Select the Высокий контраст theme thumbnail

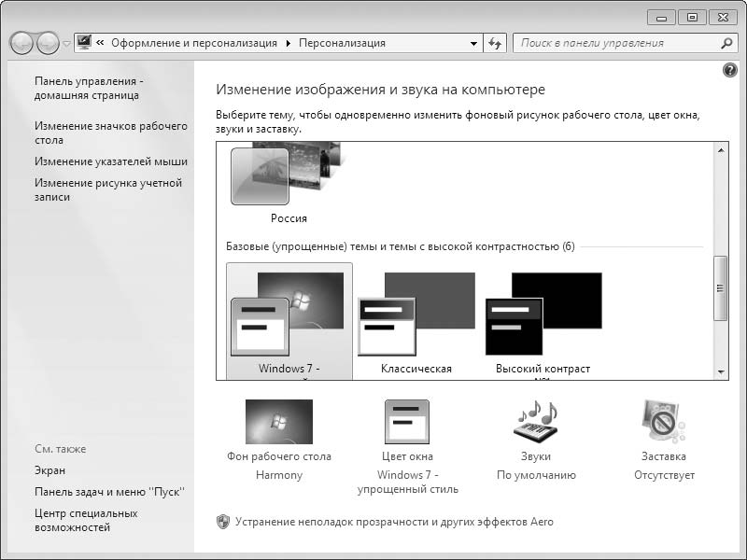(x=543, y=314)
